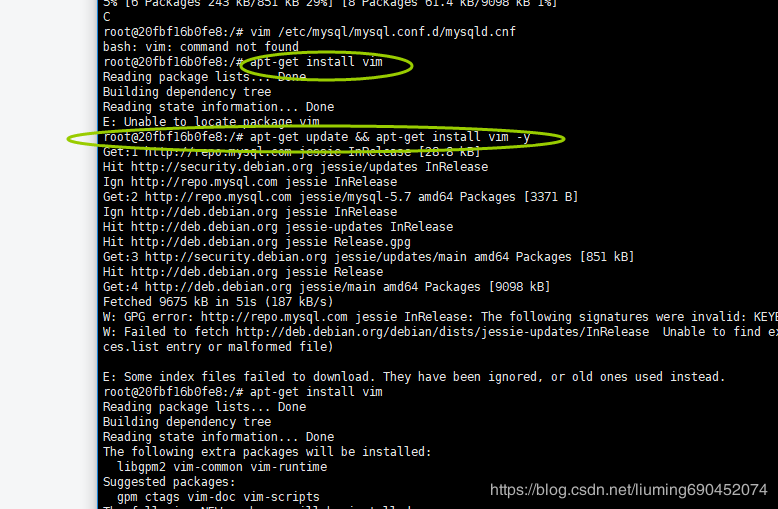Image resolution: width=778 pixels, height=509 pixels.
Task: Click the 'bash: vim: command not found' line
Action: (x=201, y=47)
